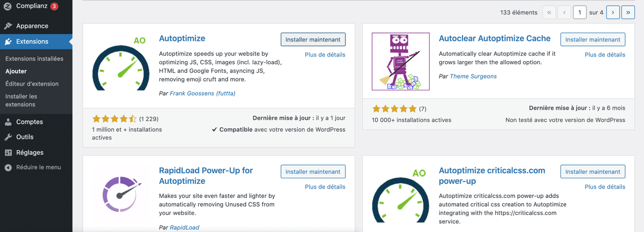Image resolution: width=644 pixels, height=232 pixels.
Task: Click the Comptes user icon
Action: [x=8, y=122]
